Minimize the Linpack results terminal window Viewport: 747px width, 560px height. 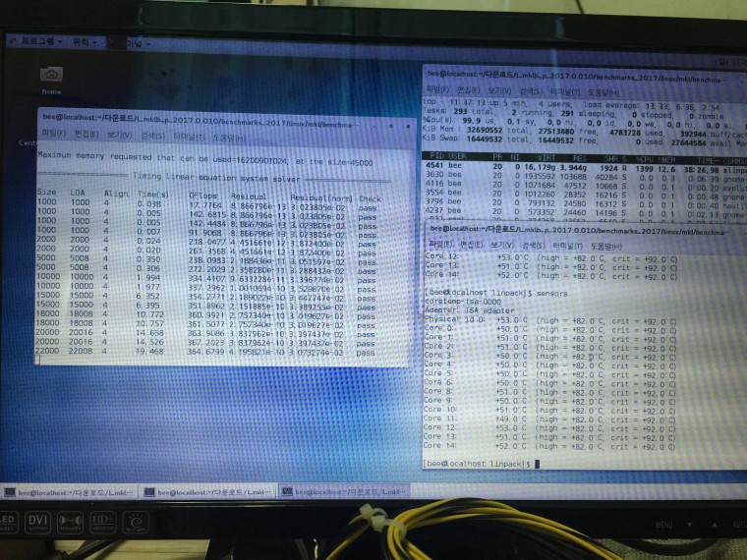(x=373, y=126)
